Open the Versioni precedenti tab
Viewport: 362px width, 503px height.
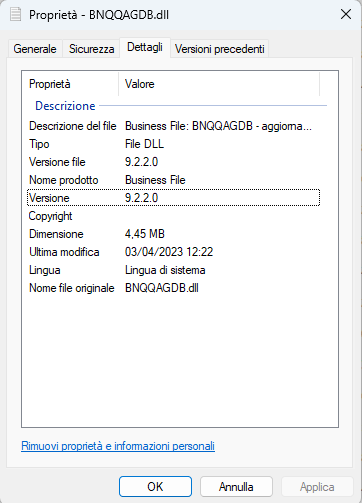point(220,49)
